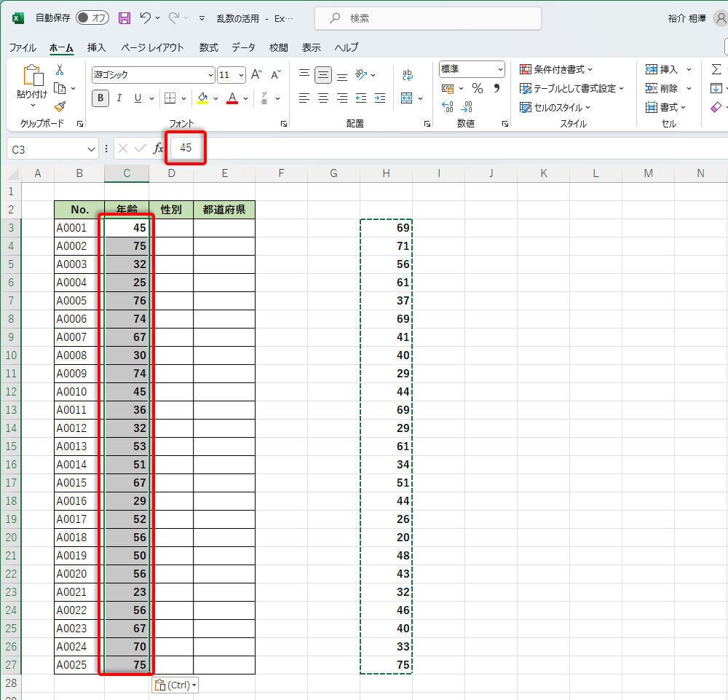Toggle Align Right horizontal alignment
The height and width of the screenshot is (700, 728).
pos(342,98)
